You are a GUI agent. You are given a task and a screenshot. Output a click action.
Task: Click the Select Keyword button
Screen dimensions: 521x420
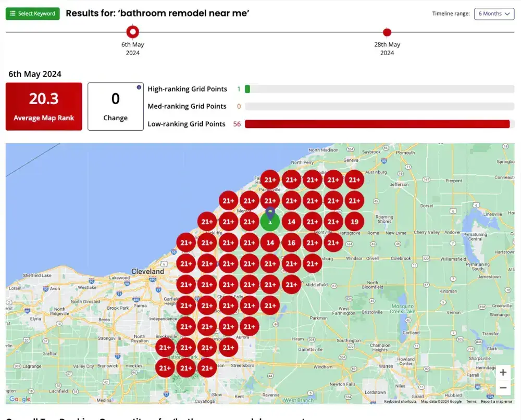click(x=32, y=14)
